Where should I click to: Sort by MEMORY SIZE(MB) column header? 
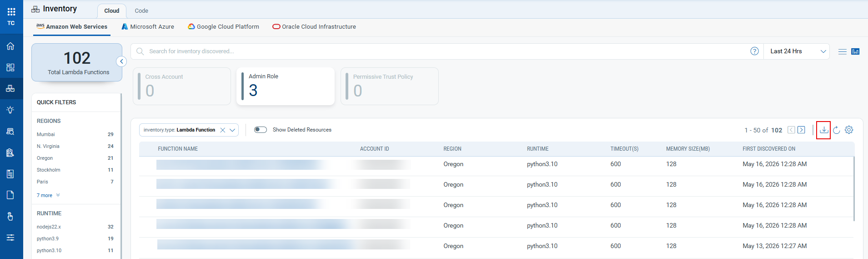click(x=688, y=149)
